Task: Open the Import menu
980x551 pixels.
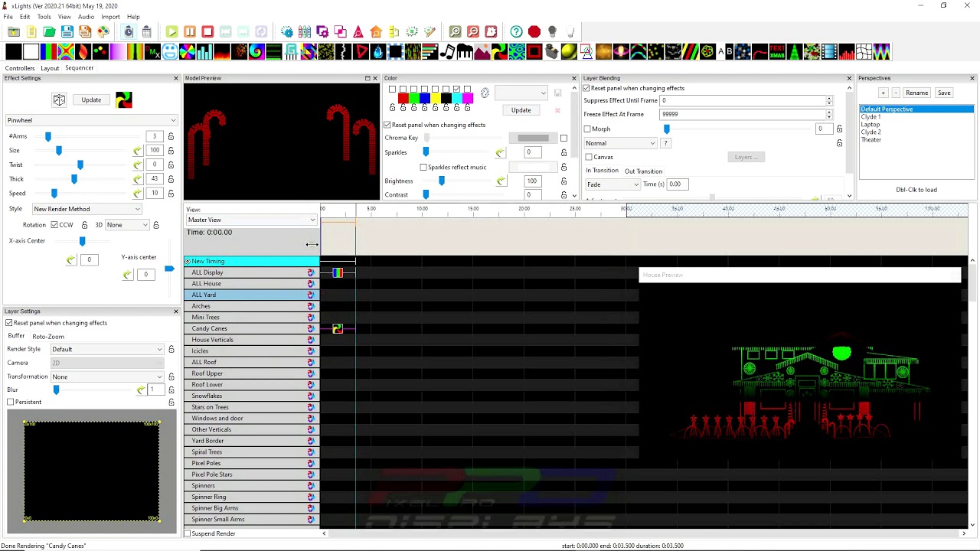Action: point(110,17)
